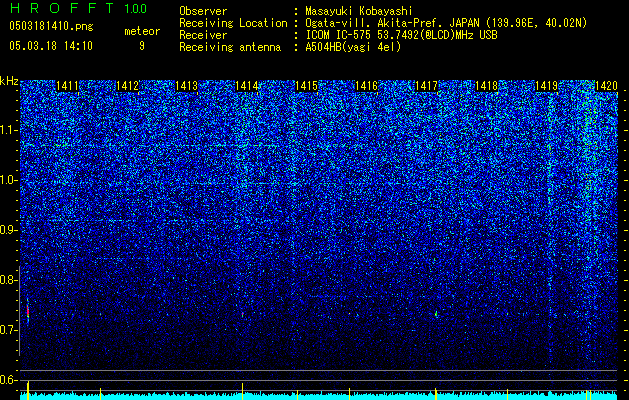Click the kHz axis unit label
This screenshot has width=629, height=400.
click(x=9, y=81)
